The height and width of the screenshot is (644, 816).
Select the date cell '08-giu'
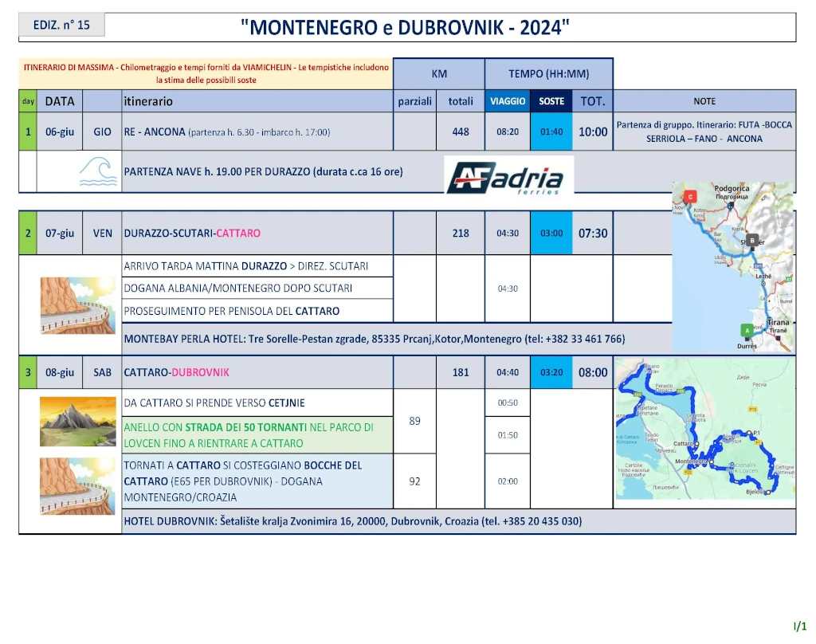tap(59, 372)
